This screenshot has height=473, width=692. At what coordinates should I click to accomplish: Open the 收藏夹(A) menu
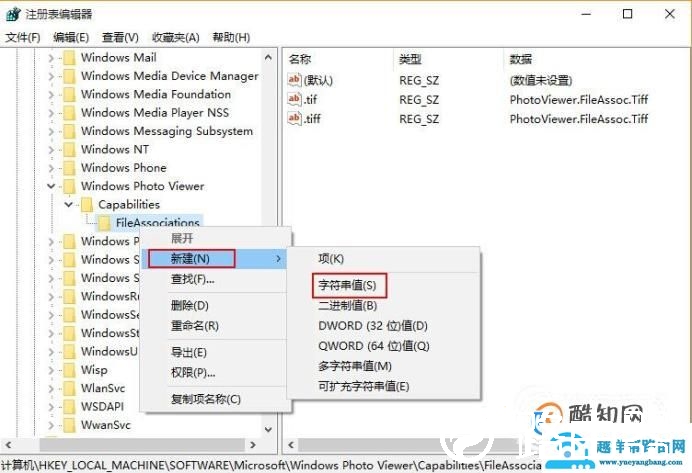tap(176, 38)
